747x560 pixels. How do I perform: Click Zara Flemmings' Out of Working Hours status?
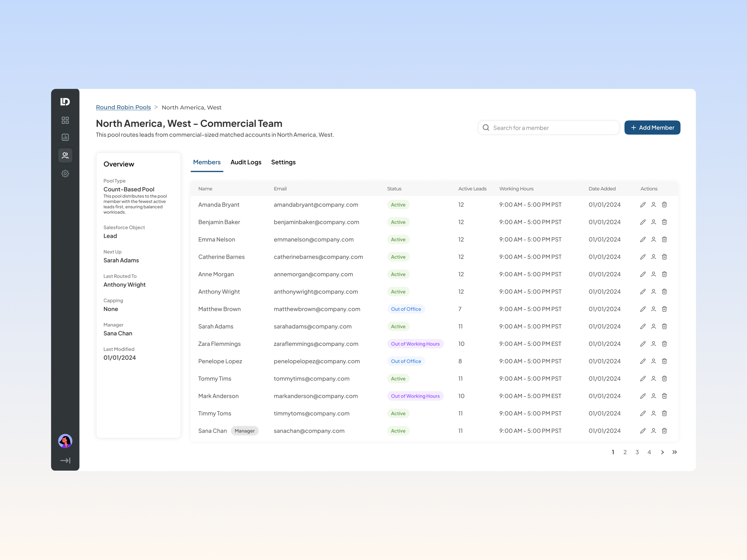tap(415, 344)
